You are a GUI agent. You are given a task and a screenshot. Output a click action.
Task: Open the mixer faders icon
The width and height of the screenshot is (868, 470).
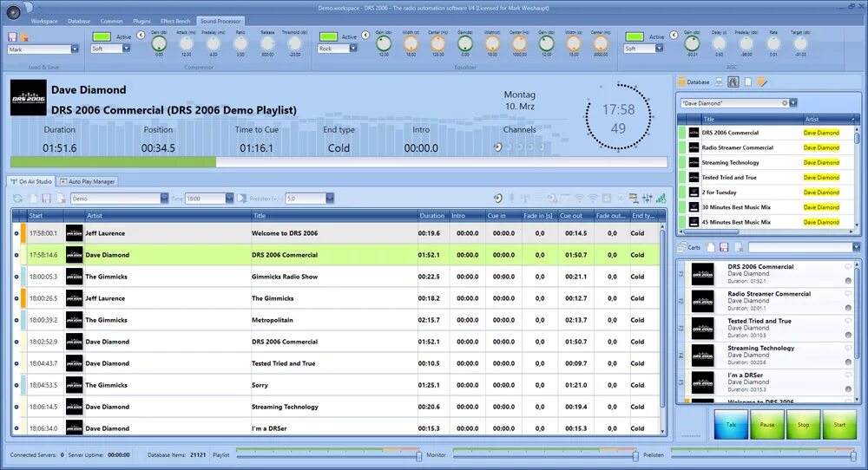click(648, 199)
